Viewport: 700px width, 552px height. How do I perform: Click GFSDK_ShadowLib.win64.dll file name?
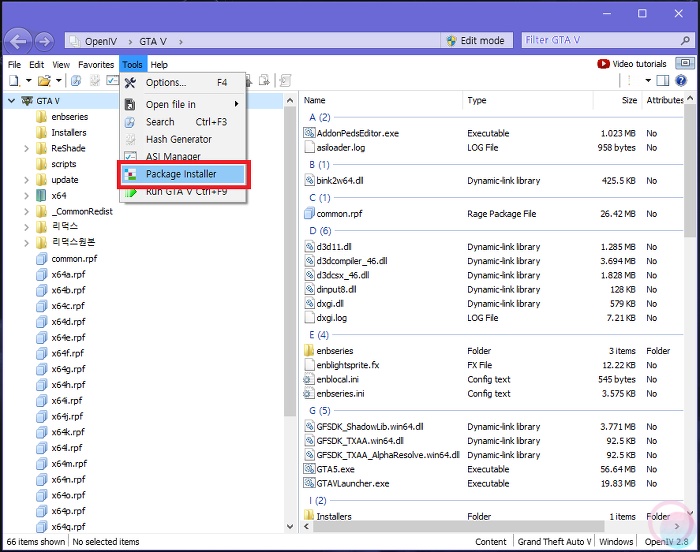pyautogui.click(x=370, y=427)
